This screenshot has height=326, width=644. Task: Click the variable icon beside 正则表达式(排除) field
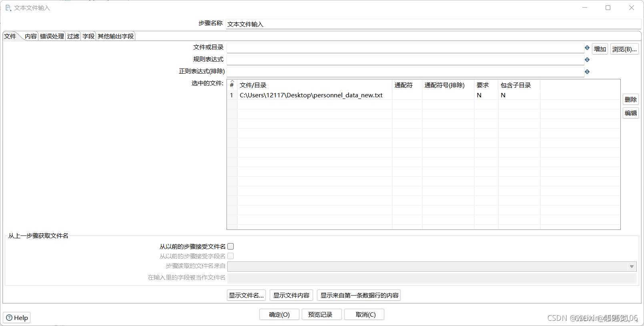click(587, 72)
